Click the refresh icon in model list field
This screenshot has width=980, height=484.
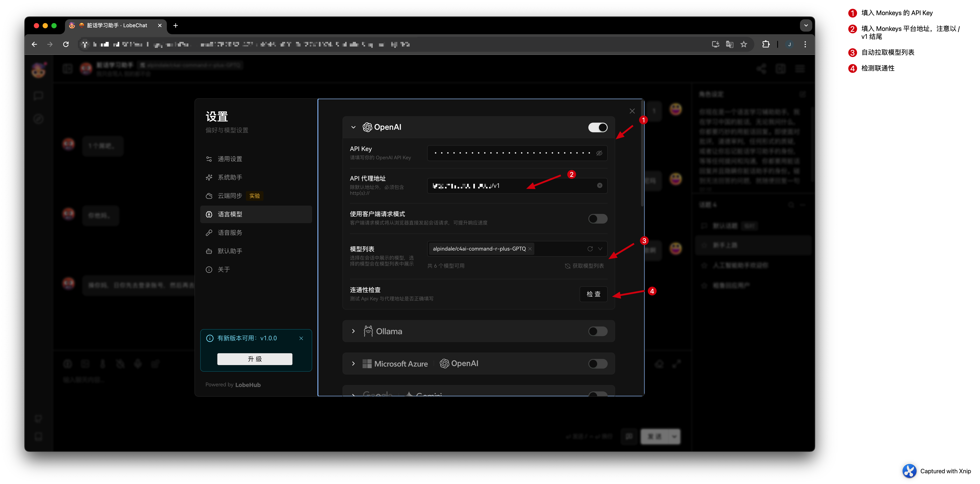pos(590,249)
